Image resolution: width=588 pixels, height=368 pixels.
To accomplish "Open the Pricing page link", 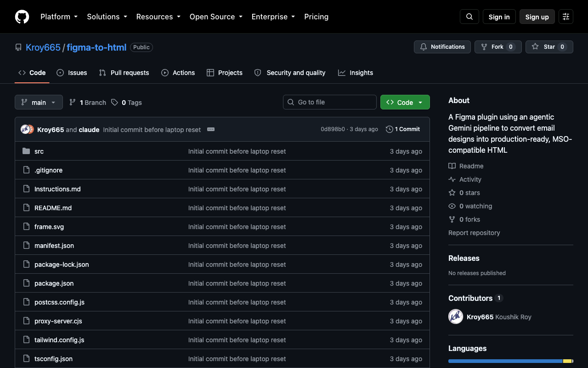I will coord(317,17).
